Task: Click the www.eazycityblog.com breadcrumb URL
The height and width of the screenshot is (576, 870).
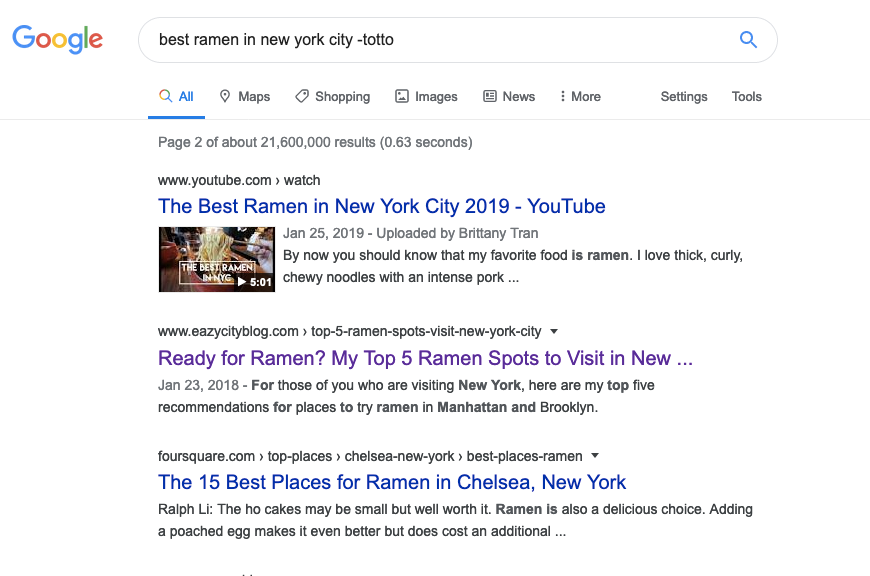Action: point(350,331)
